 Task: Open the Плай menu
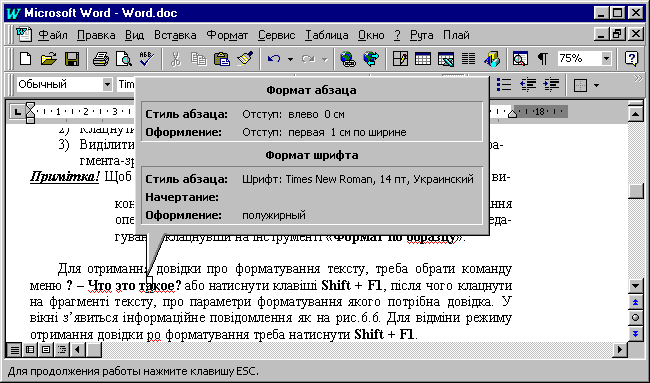pyautogui.click(x=456, y=35)
